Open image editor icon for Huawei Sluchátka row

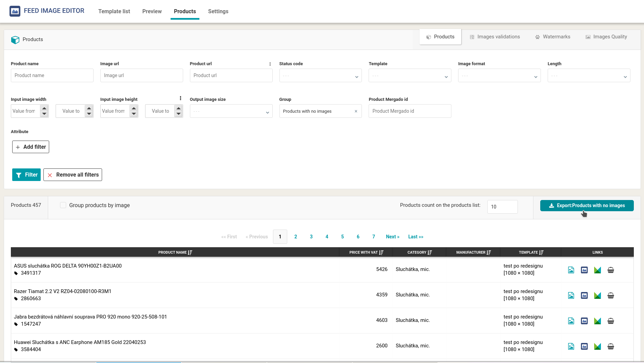point(584,346)
